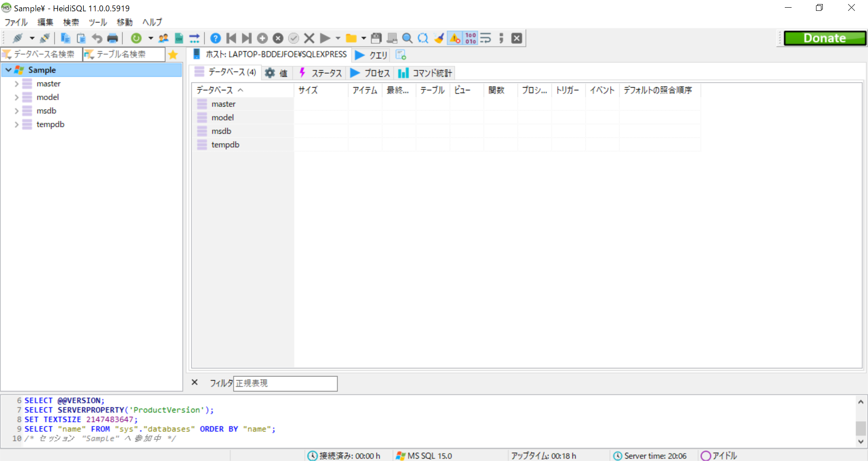Click the Find text magnifier icon
The width and height of the screenshot is (868, 461).
(x=407, y=38)
